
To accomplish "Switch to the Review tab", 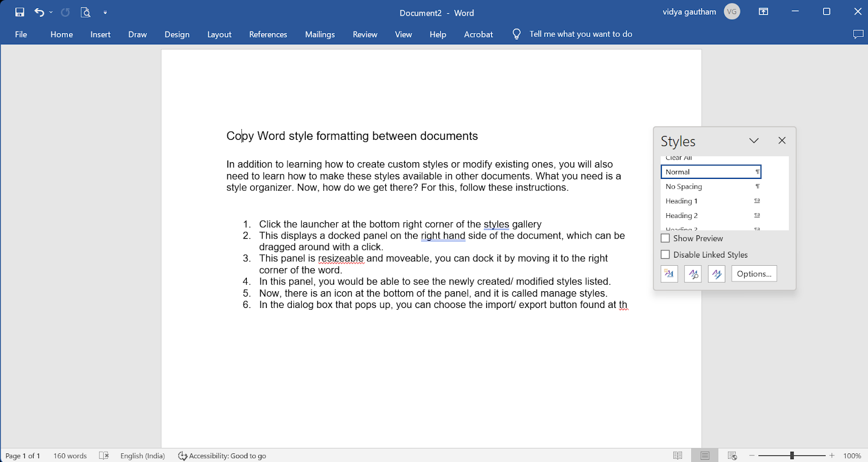I will tap(365, 34).
